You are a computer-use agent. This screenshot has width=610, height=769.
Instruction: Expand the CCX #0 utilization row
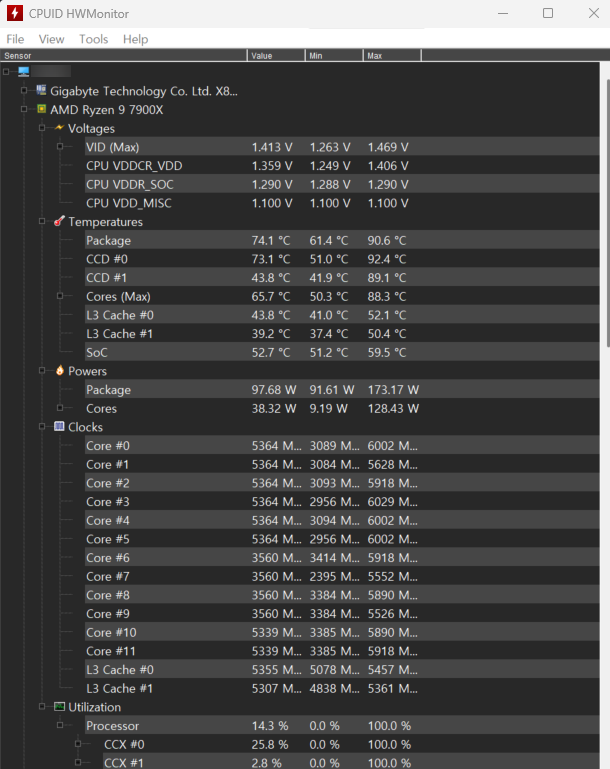pyautogui.click(x=78, y=744)
